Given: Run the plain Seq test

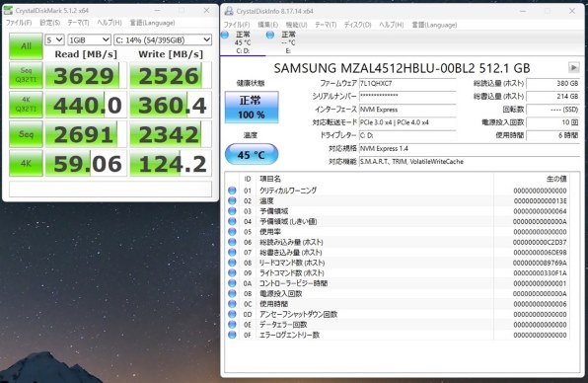Looking at the screenshot, I should 26,134.
